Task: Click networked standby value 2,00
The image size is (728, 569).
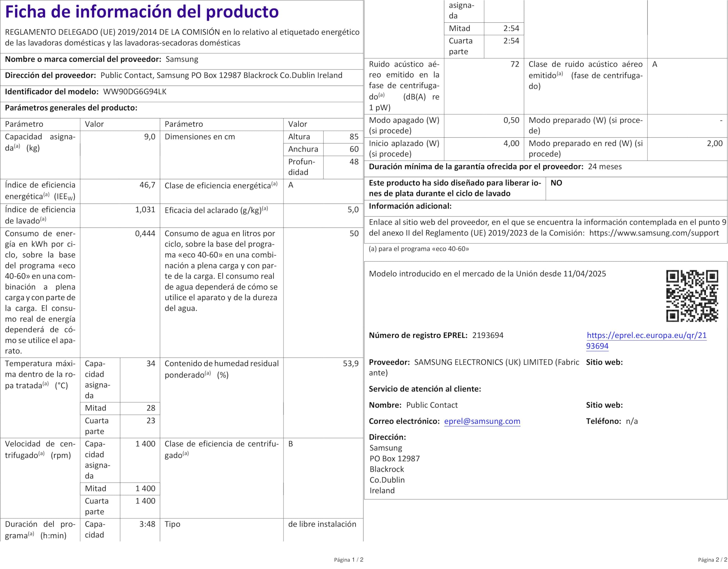Action: tap(715, 143)
